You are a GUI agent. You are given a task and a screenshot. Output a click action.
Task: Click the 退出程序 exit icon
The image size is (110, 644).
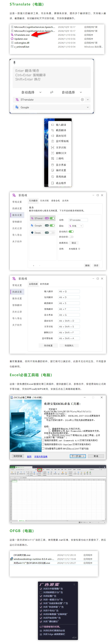coord(53,183)
